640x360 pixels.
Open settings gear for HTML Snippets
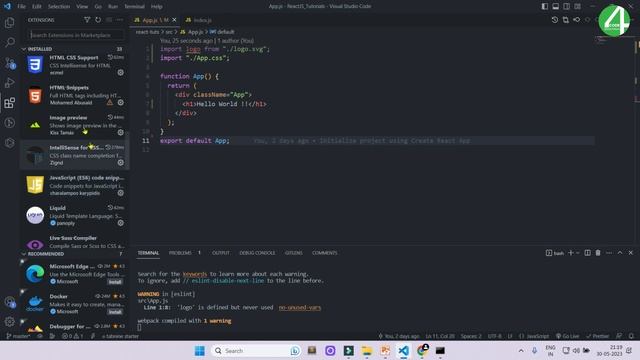pyautogui.click(x=121, y=102)
